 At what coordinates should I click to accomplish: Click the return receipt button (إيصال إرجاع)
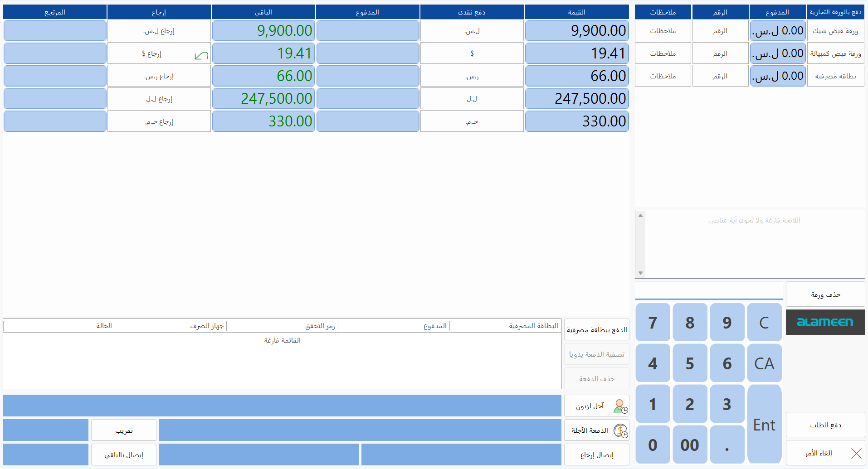pos(596,455)
